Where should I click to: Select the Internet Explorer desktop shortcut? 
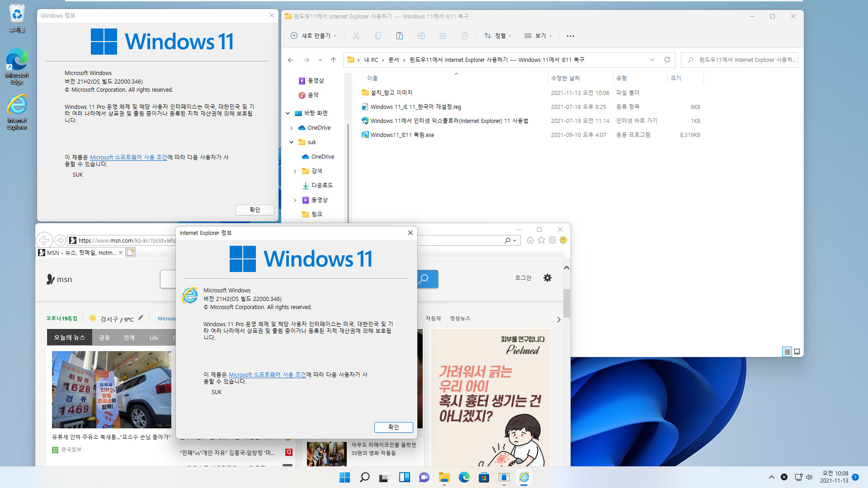pyautogui.click(x=17, y=112)
